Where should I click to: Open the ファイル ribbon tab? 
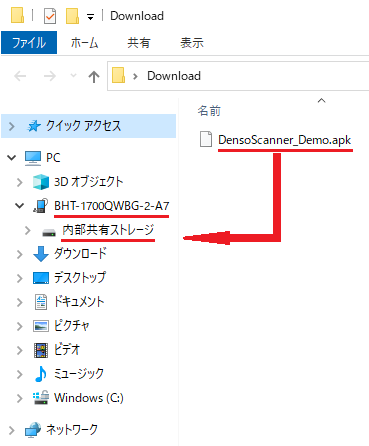click(x=29, y=42)
